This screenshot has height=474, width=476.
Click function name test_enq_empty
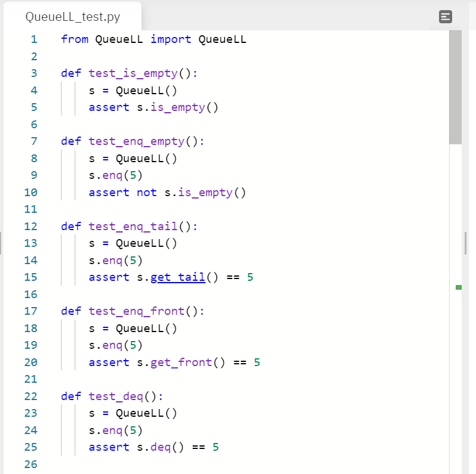[x=137, y=141]
